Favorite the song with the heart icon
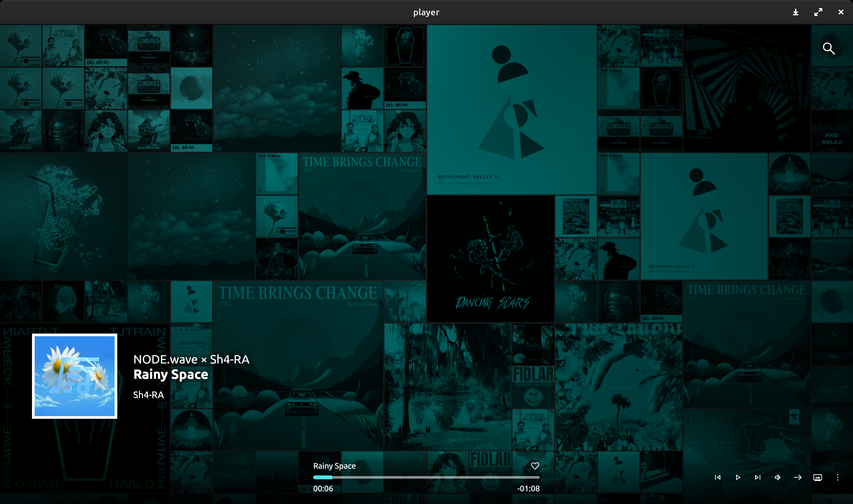Viewport: 853px width, 504px height. pos(535,466)
